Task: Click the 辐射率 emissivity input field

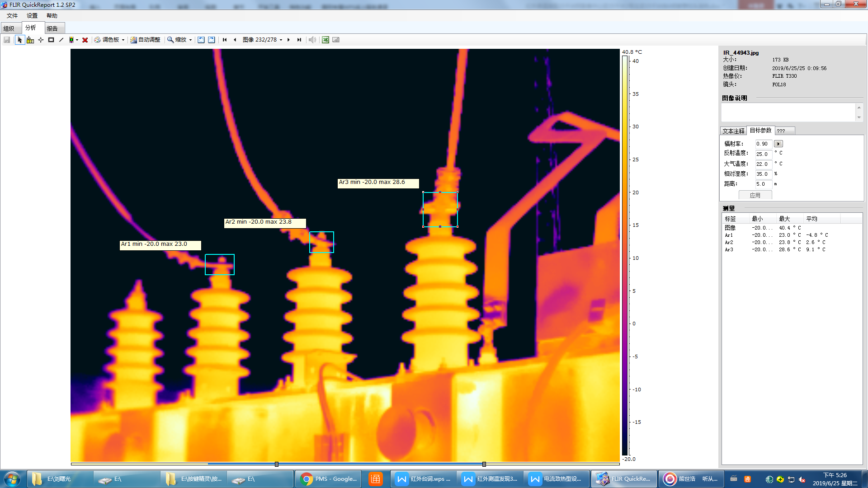Action: pos(764,144)
